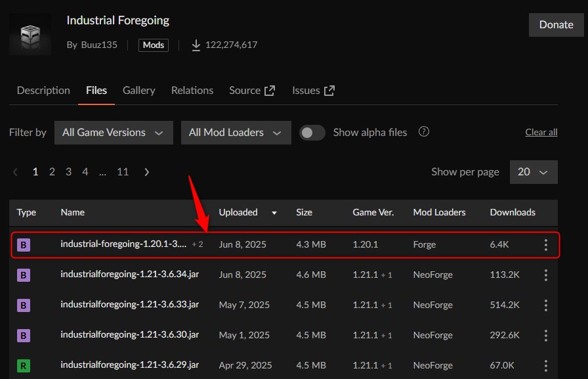
Task: Click the Apr 29, 2025 upload date
Action: click(x=245, y=365)
